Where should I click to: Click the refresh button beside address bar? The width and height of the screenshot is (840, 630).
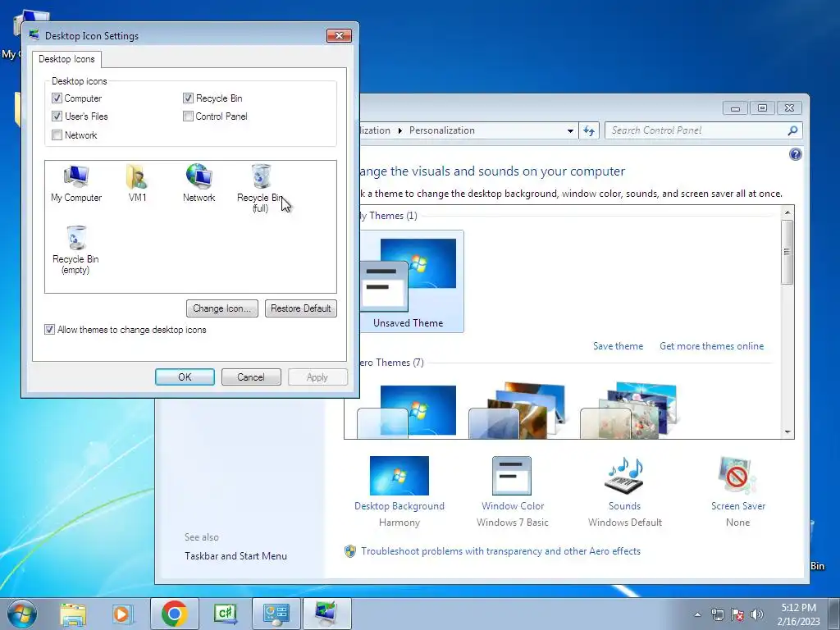point(589,130)
